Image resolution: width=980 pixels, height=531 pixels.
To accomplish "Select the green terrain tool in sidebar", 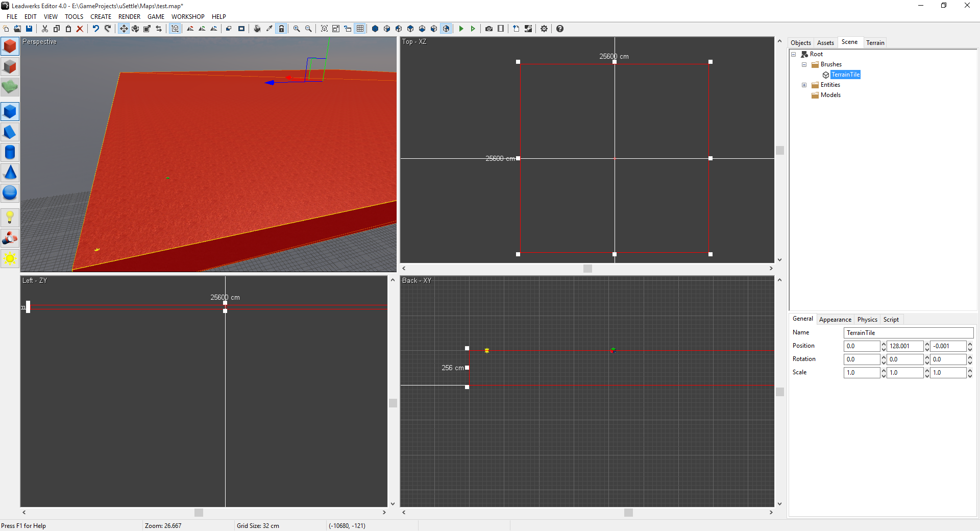I will click(x=10, y=87).
